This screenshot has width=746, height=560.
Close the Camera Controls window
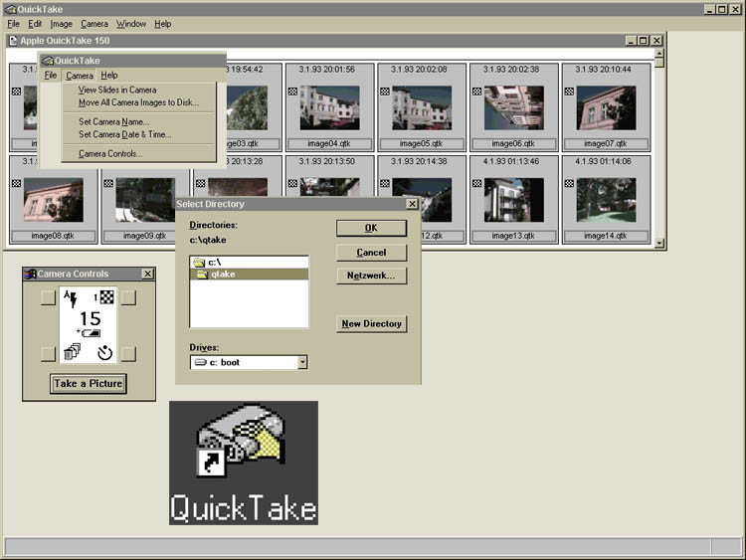tap(148, 275)
